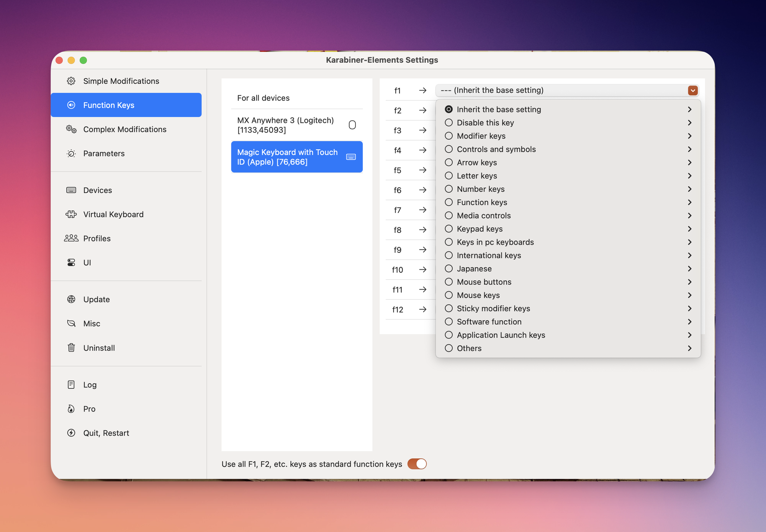Select For all devices entry
This screenshot has height=532, width=766.
pyautogui.click(x=264, y=98)
